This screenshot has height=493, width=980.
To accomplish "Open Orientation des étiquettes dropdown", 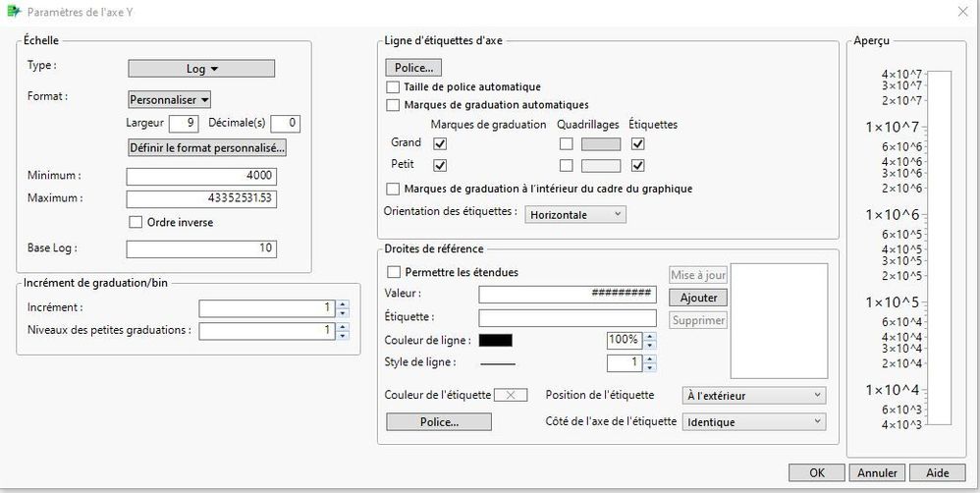I will pyautogui.click(x=575, y=214).
